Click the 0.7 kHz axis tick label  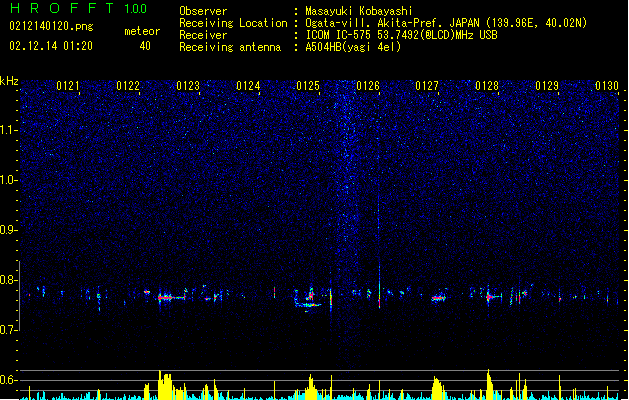[x=9, y=330]
